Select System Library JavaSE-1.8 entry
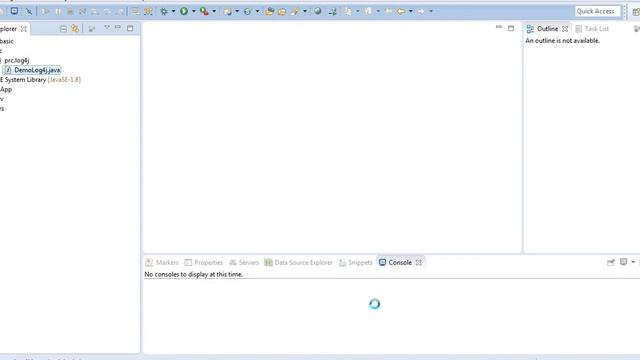Screen dimensions: 640x360 [x=41, y=80]
